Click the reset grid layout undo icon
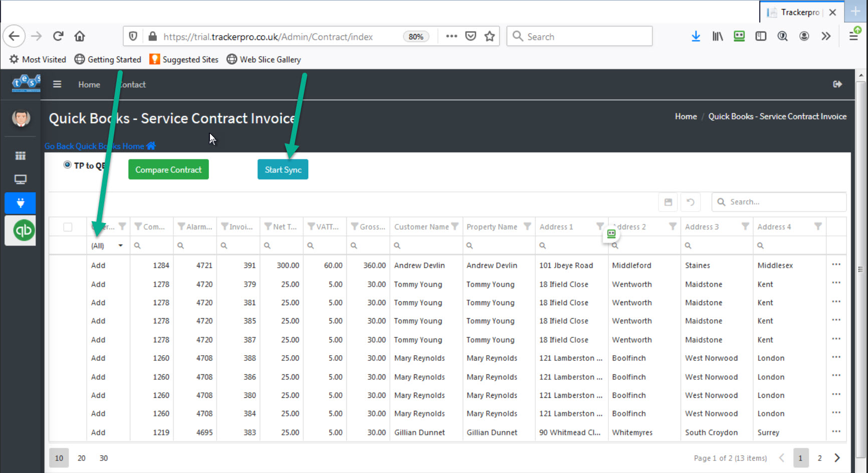 pyautogui.click(x=690, y=202)
